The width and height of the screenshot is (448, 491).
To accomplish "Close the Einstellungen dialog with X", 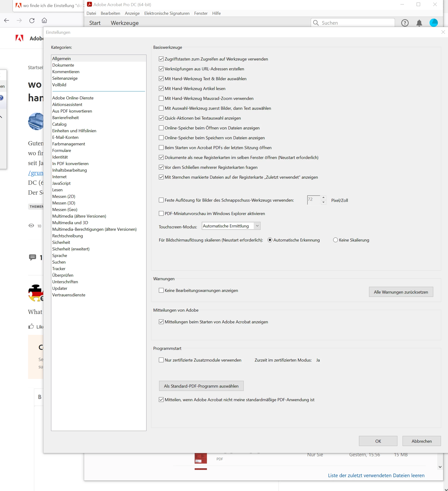I will tap(443, 32).
